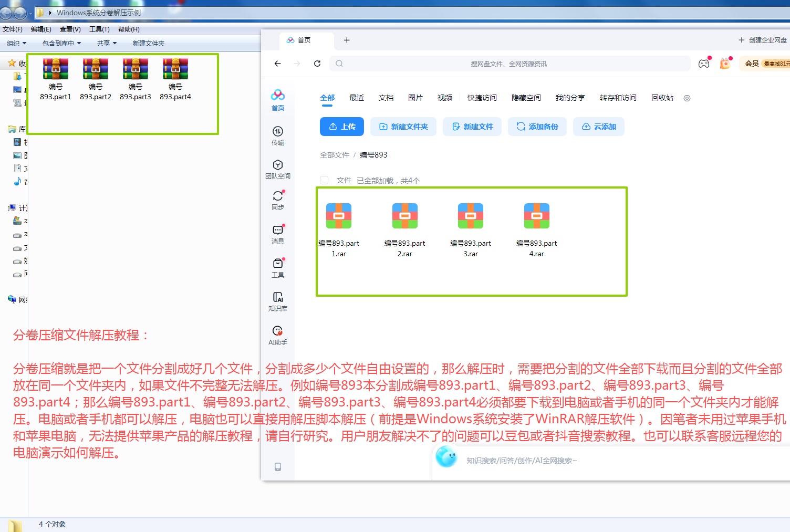The height and width of the screenshot is (532, 790).
Task: Go back with the left arrow
Action: [x=278, y=64]
